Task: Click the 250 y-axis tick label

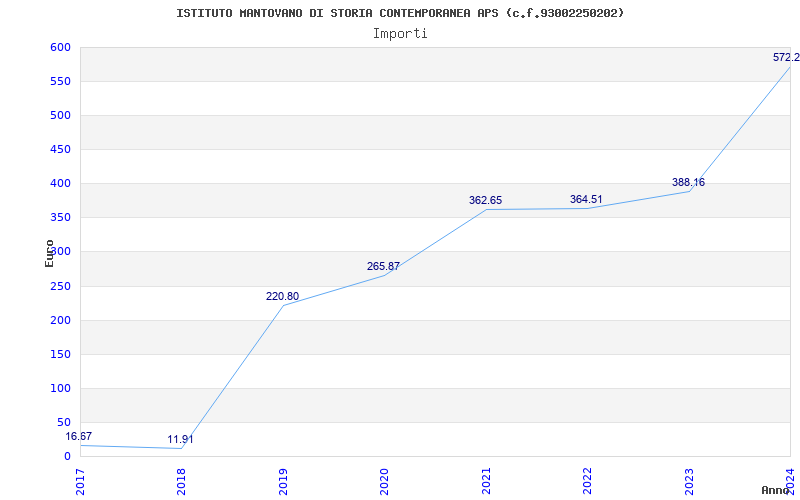Action: pos(60,286)
